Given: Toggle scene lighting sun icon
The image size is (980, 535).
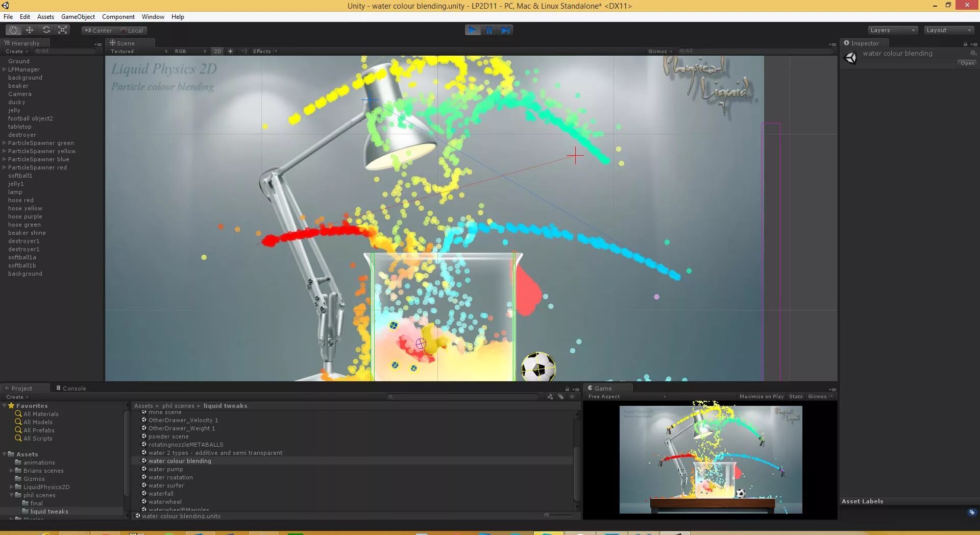Looking at the screenshot, I should 230,51.
